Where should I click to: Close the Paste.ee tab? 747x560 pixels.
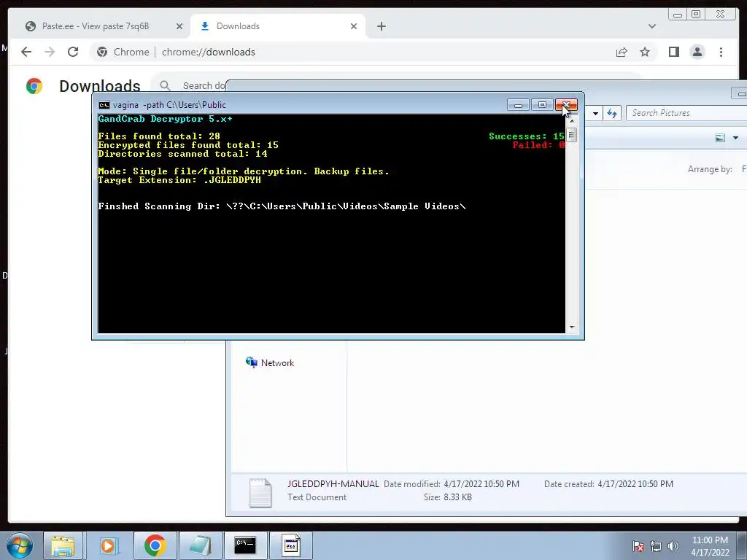click(179, 26)
